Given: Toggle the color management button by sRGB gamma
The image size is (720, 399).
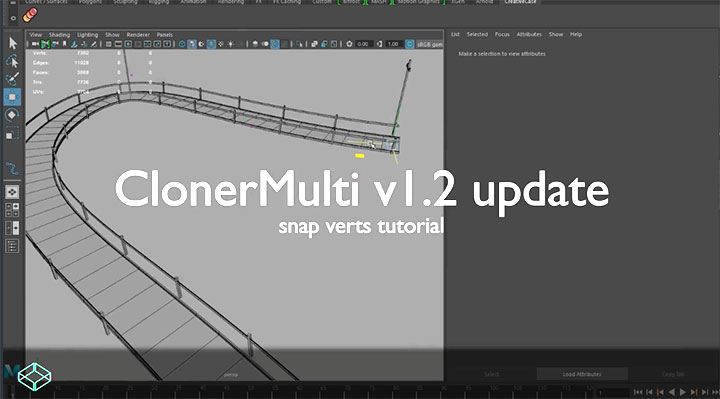Looking at the screenshot, I should 409,44.
